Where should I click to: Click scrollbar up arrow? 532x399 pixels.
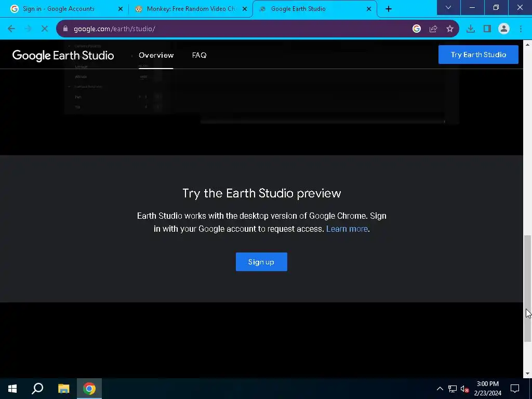tap(527, 45)
